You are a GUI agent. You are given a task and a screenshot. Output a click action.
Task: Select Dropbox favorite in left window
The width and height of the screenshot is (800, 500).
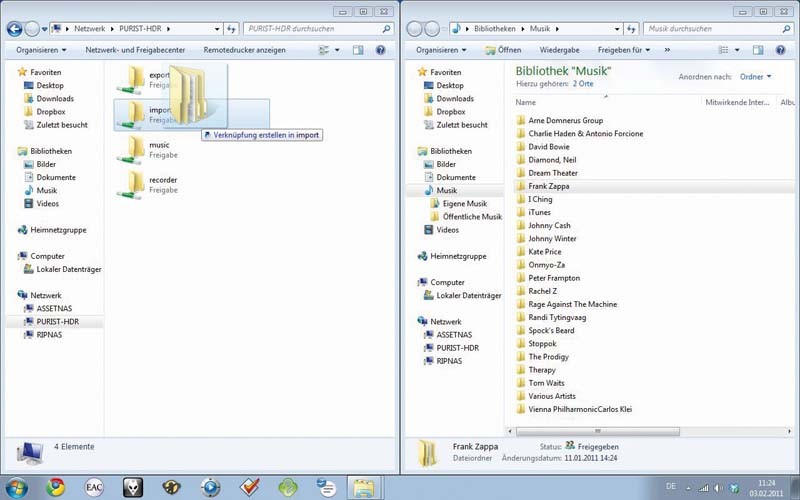(x=51, y=112)
